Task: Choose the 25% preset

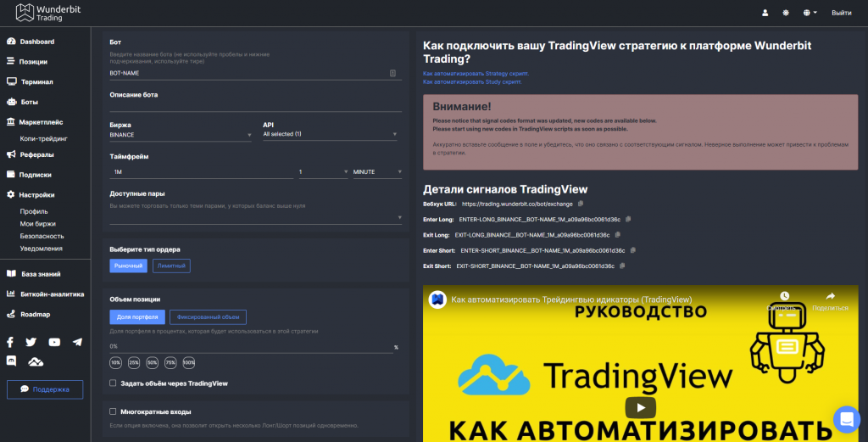Action: point(134,363)
